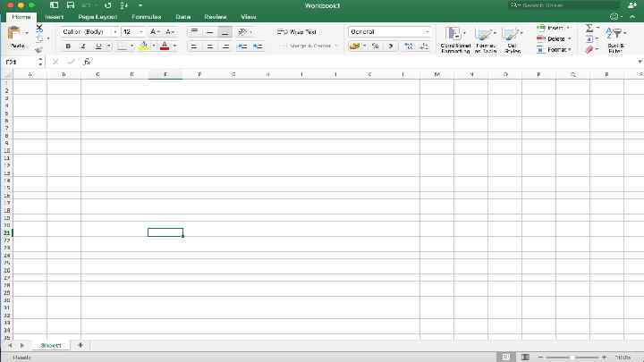Screen dimensions: 644x362
Task: Switch to the Insert tab
Action: 55,17
